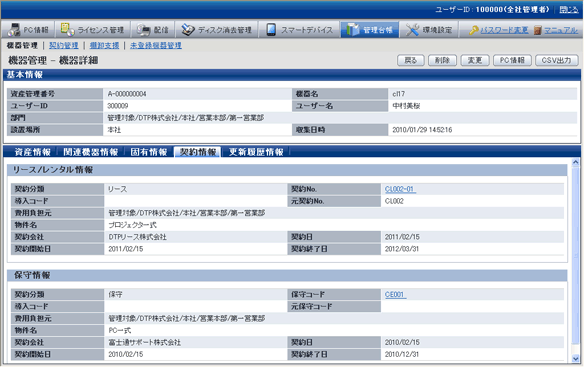Open the ライセンス管理 menu icon

pos(67,29)
